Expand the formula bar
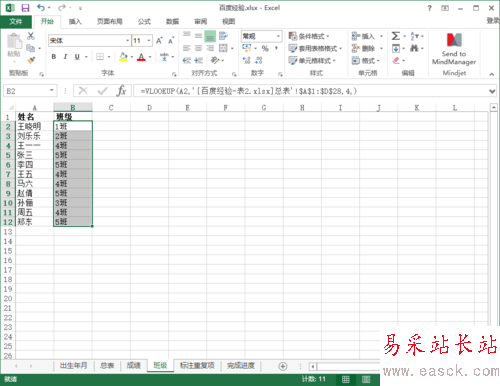This screenshot has height=386, width=500. tap(492, 91)
